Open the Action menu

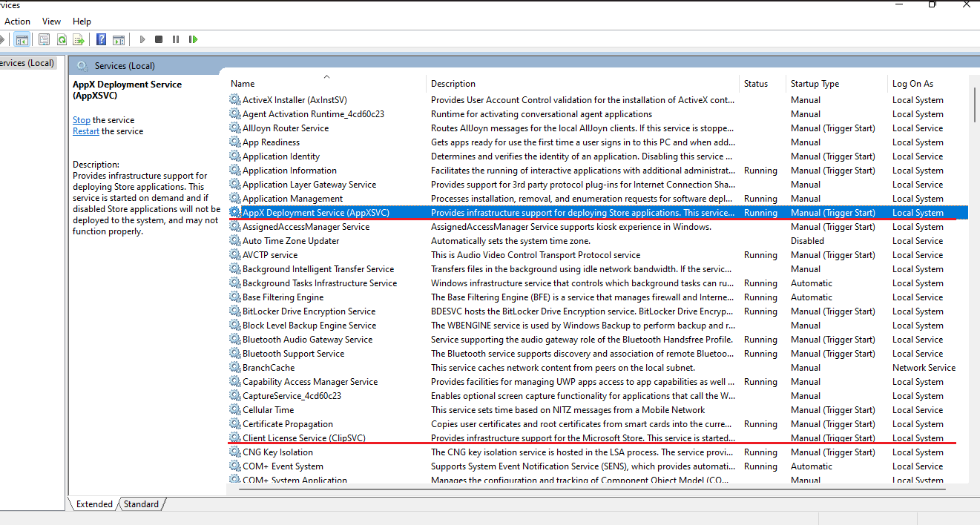(x=18, y=22)
